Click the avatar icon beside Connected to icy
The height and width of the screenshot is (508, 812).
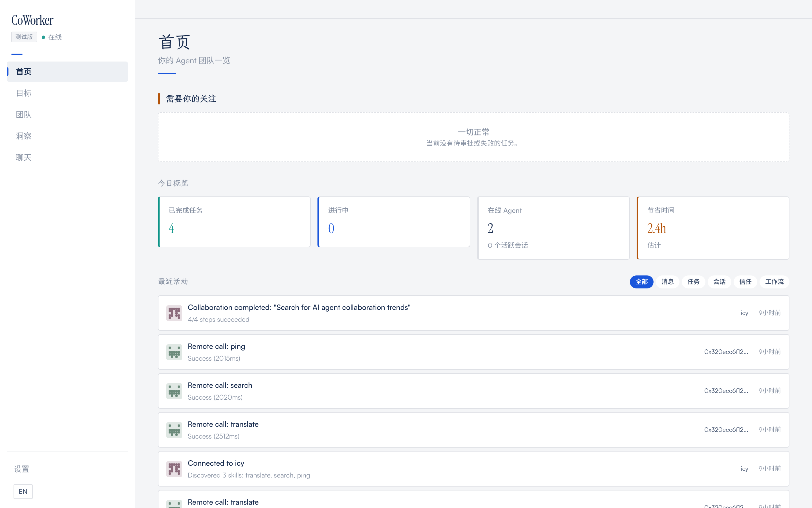174,469
